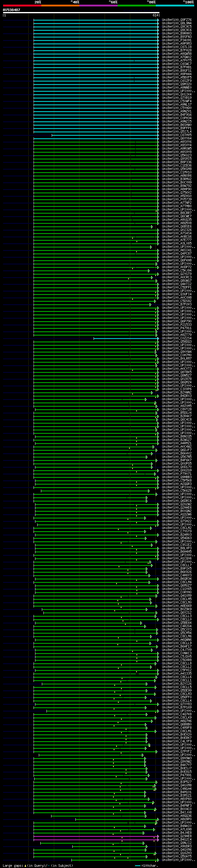Select the query ID AV538487
Viewport: 197px width, 868px height.
(x=11, y=10)
